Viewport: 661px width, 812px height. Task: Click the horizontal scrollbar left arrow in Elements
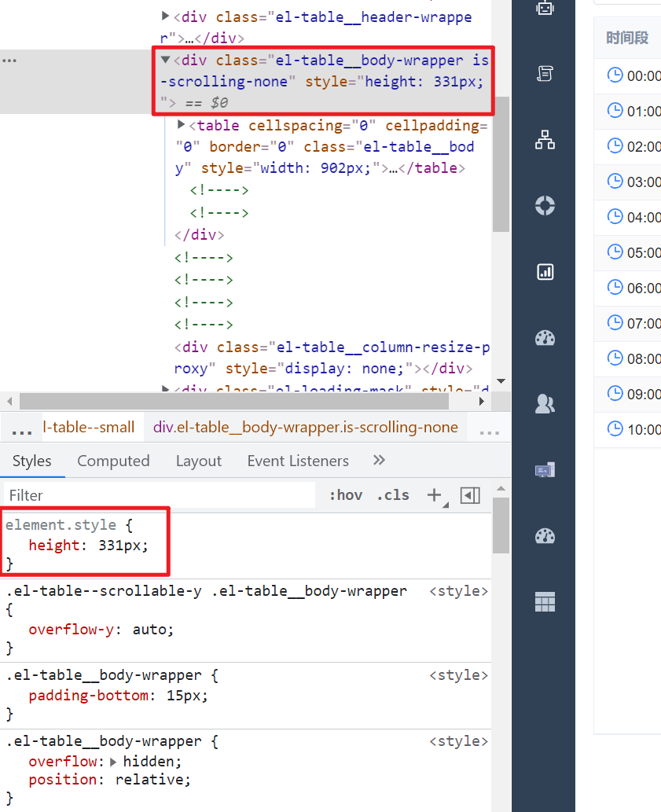point(9,402)
